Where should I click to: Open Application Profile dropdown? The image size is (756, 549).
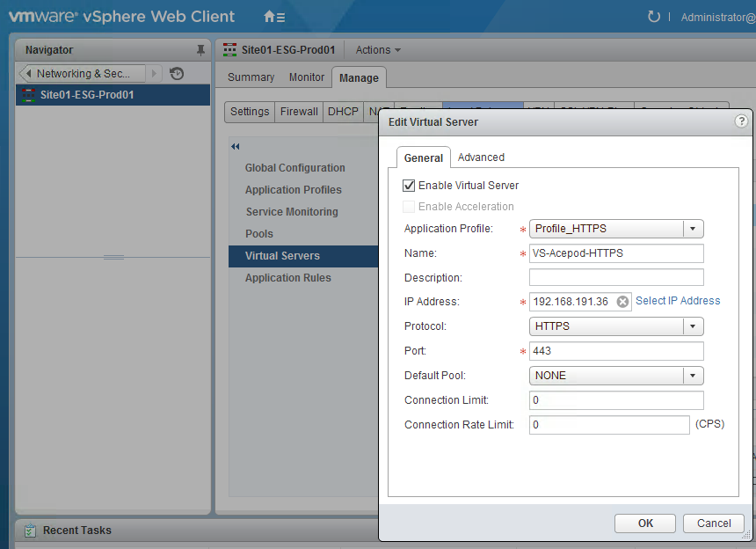(616, 229)
